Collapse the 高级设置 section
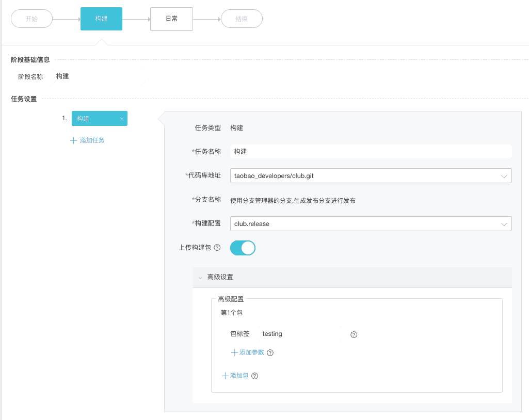This screenshot has height=420, width=529. click(352, 277)
